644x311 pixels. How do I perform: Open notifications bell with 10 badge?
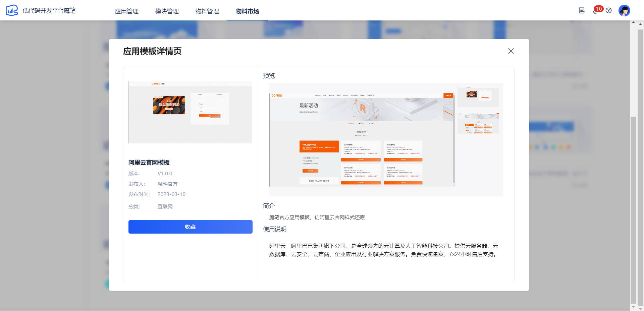(x=597, y=10)
